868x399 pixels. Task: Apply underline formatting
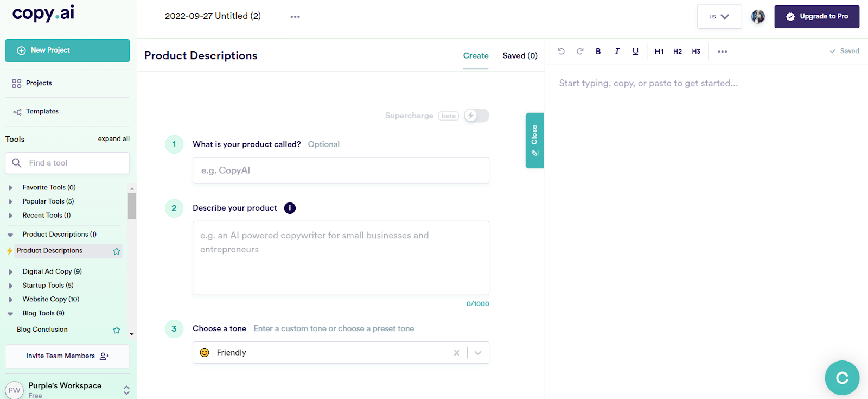635,52
